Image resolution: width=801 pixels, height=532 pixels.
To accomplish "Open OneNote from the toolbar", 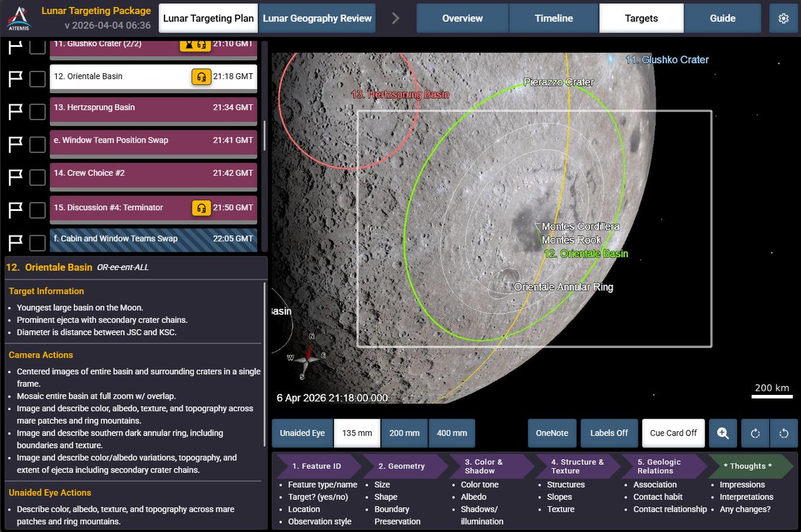I will (552, 433).
